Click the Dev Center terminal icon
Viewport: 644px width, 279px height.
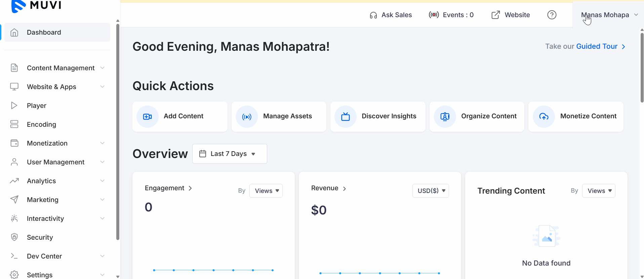pyautogui.click(x=14, y=256)
